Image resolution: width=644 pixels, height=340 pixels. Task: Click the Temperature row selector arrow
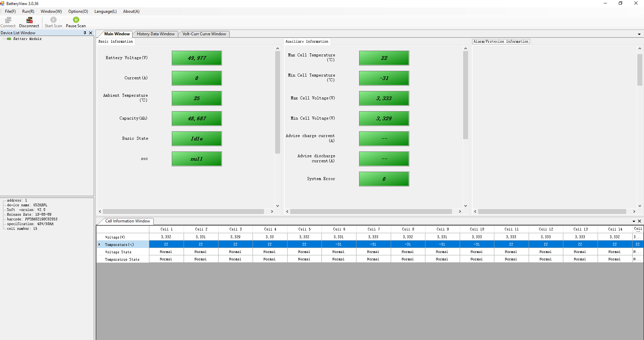tap(99, 245)
